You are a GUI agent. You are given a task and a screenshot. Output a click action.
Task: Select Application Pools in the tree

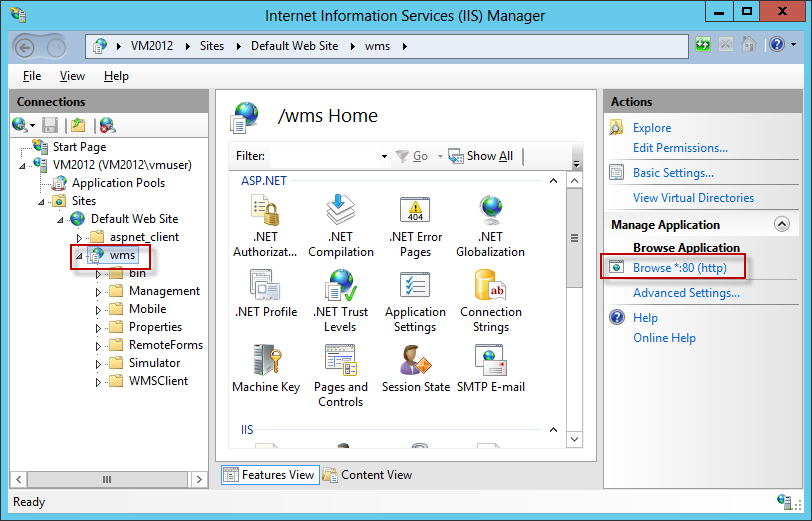pyautogui.click(x=118, y=183)
